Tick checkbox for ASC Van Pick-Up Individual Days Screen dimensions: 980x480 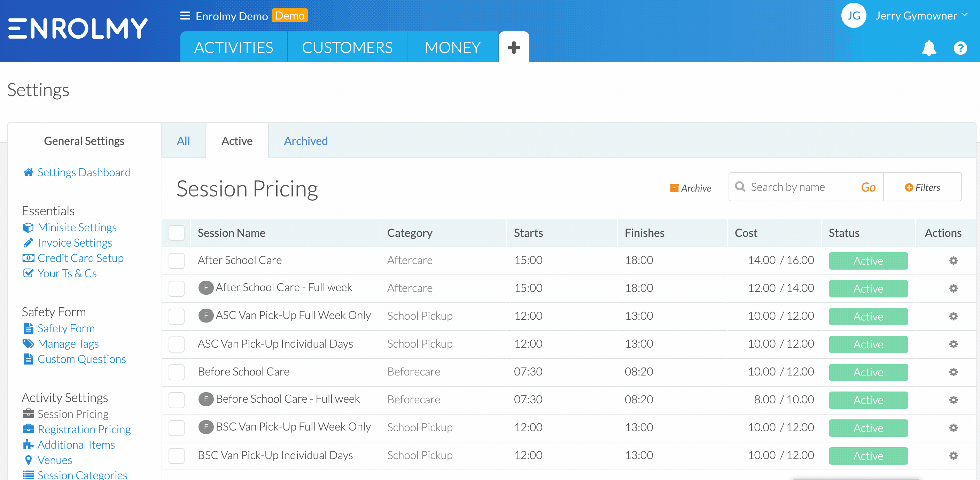[177, 344]
